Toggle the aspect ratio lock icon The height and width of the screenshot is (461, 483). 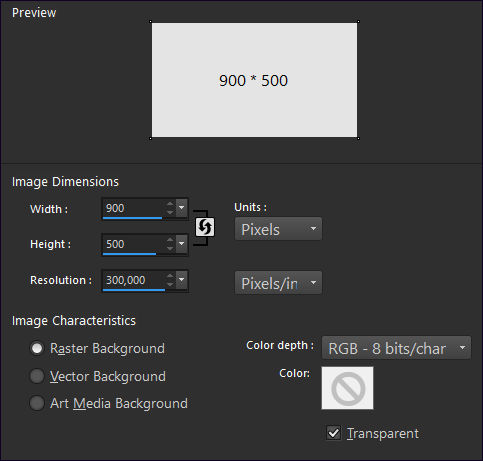pyautogui.click(x=204, y=227)
